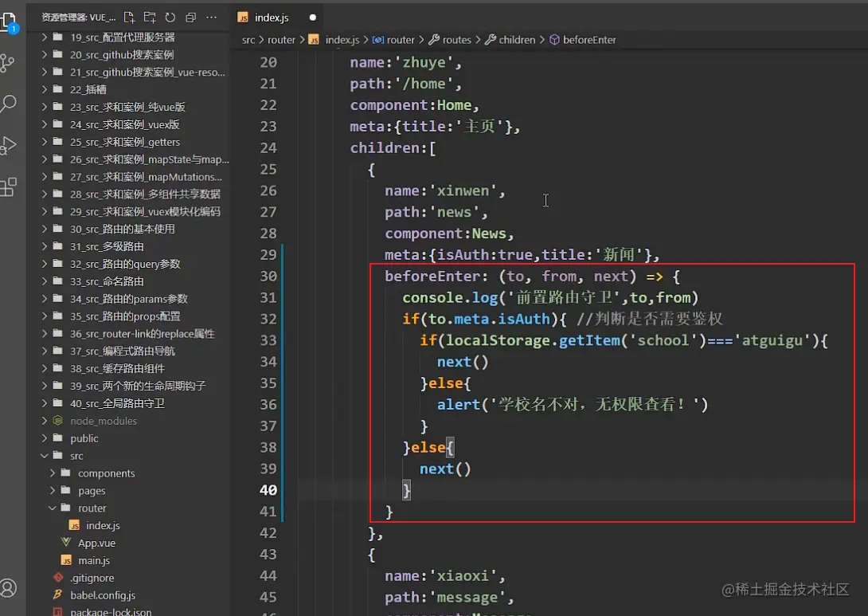Click line number 30 in gutter
Image resolution: width=868 pixels, height=616 pixels.
[x=268, y=277]
